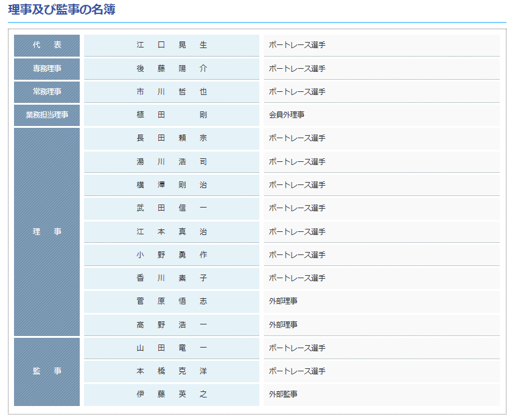Viewport: 515px width, 420px height.
Task: Select the 代表 role cell
Action: [47, 45]
